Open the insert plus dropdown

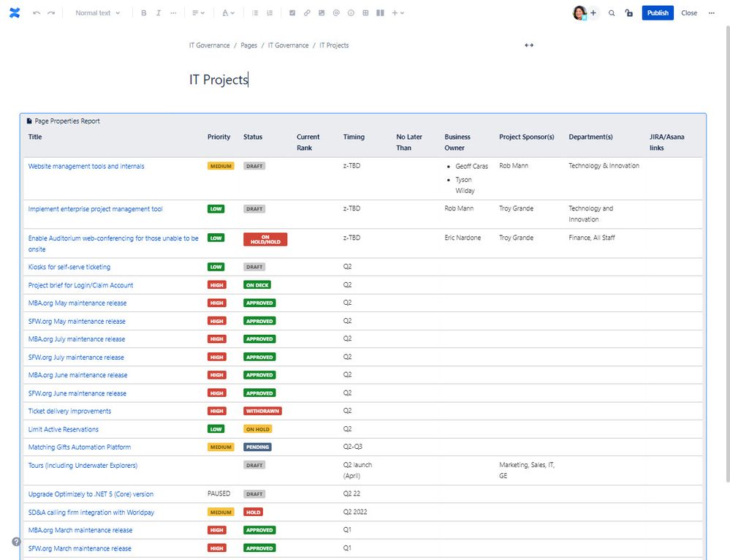[398, 13]
